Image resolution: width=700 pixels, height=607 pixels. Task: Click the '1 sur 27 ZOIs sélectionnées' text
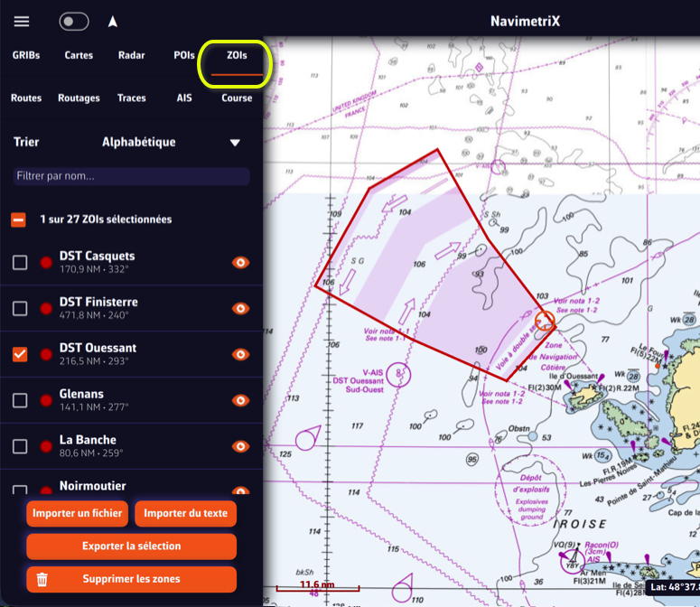point(106,219)
